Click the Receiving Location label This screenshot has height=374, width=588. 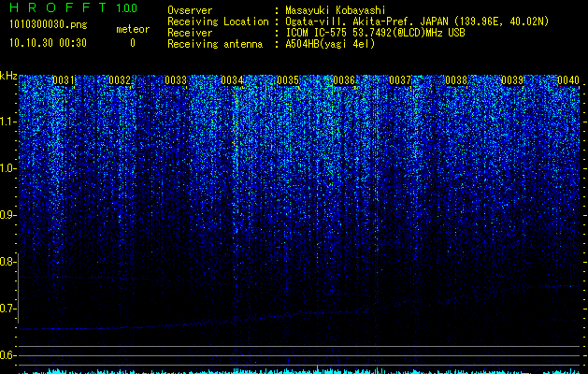coord(218,22)
